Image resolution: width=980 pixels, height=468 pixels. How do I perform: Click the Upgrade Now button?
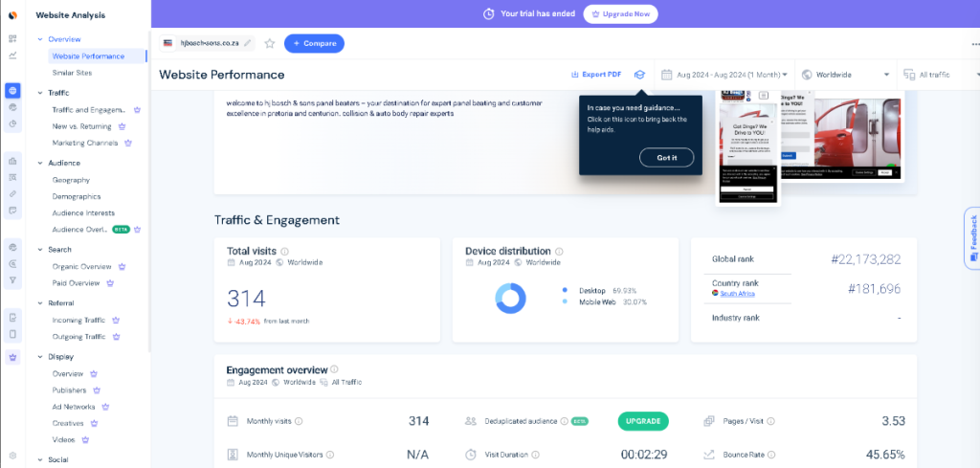tap(620, 14)
